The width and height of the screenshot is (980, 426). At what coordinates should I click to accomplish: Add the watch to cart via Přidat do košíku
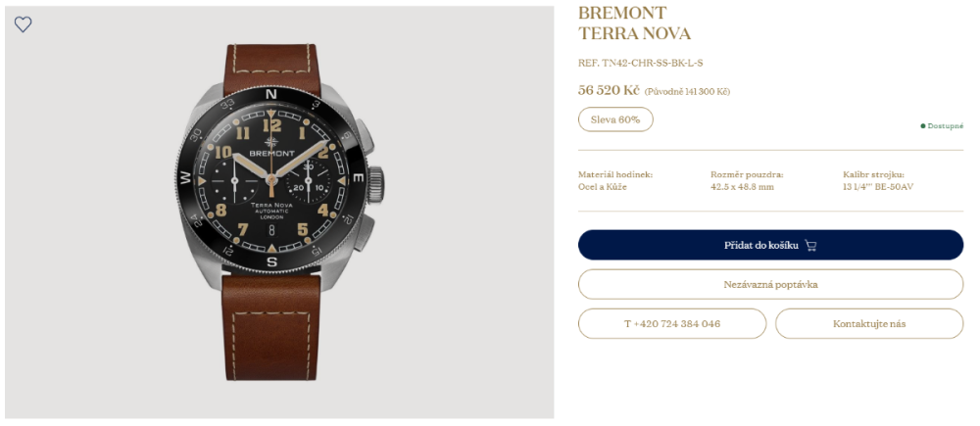[770, 245]
